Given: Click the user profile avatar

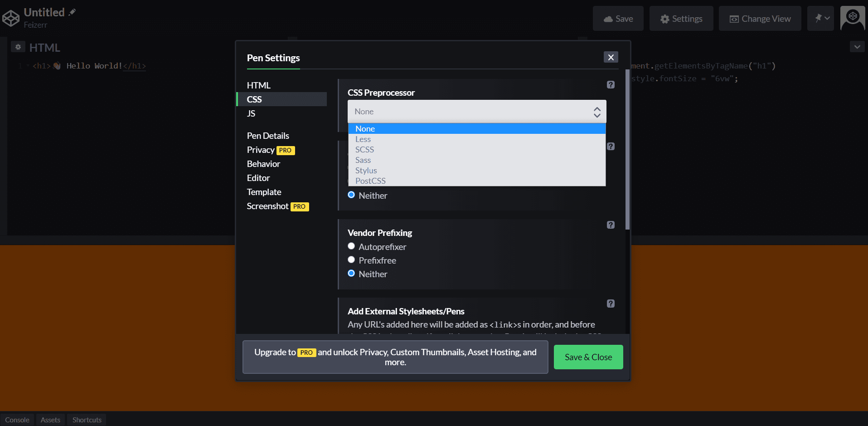Looking at the screenshot, I should coord(852,19).
